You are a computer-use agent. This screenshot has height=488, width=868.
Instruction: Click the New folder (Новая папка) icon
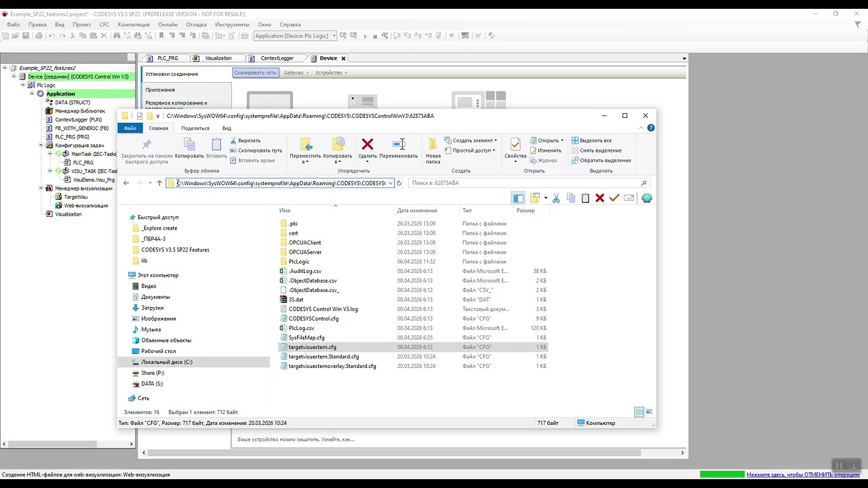pyautogui.click(x=433, y=144)
